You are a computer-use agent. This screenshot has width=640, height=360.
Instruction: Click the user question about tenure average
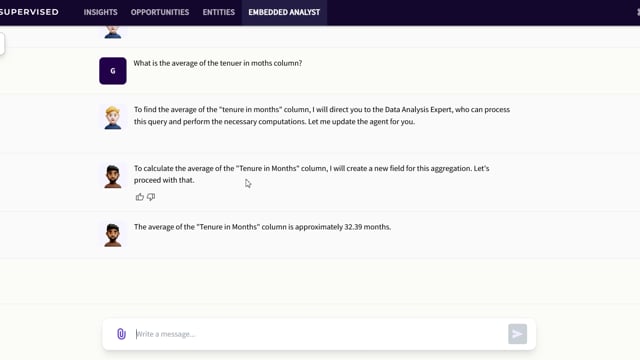[218, 63]
